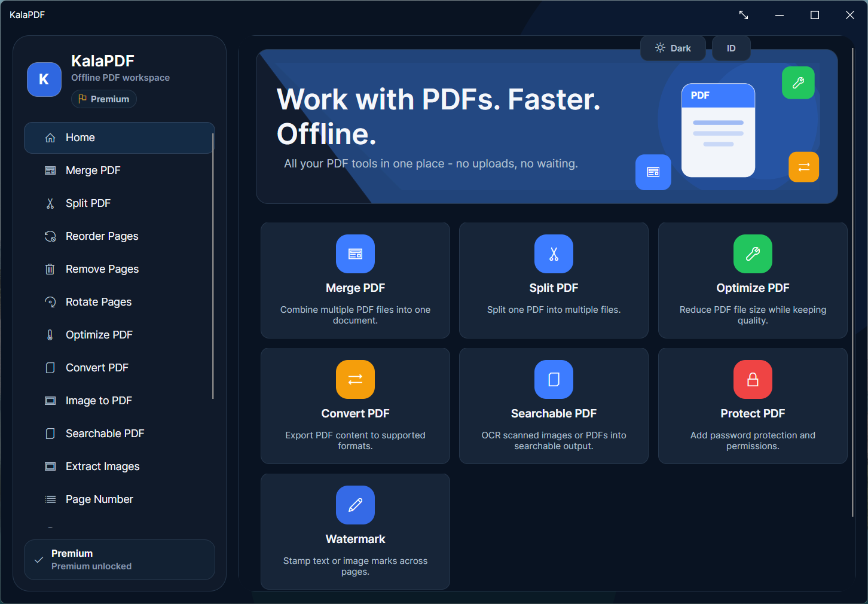
Task: Choose Image to PDF in sidebar
Action: tap(120, 401)
